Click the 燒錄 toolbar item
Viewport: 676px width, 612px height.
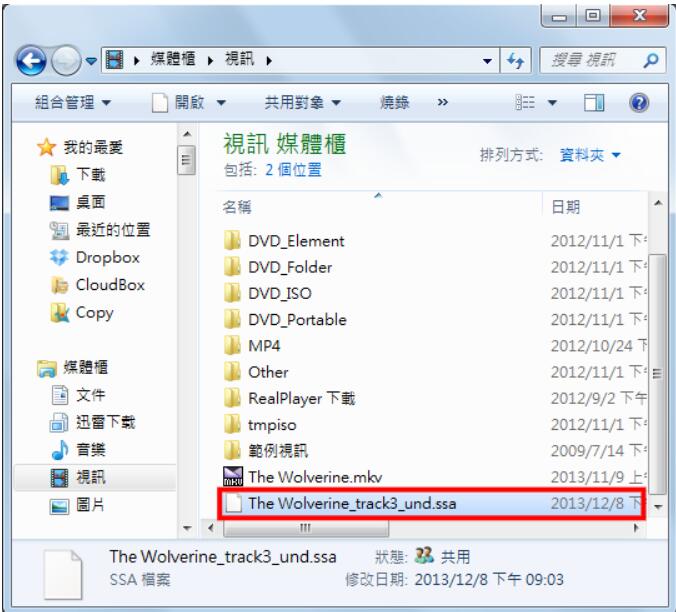[x=394, y=103]
